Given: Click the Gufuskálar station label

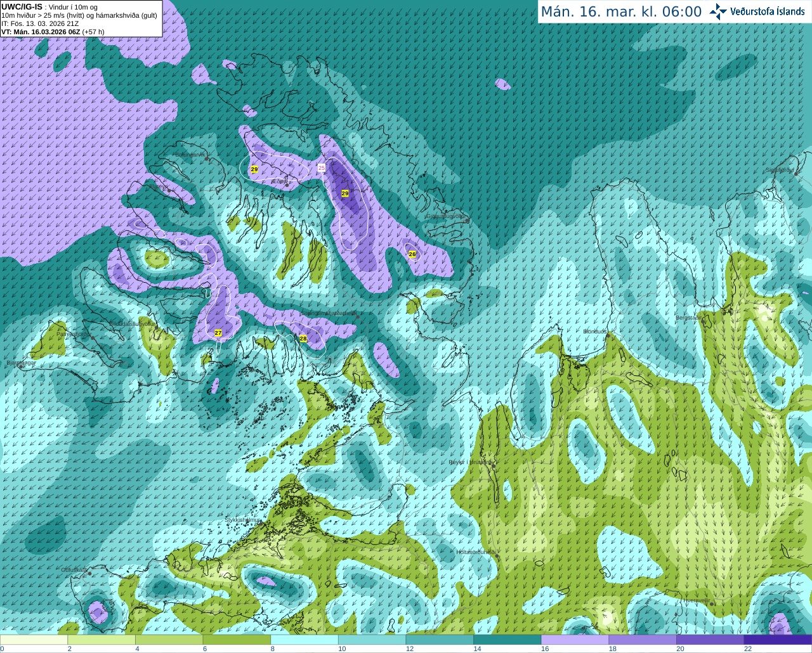Looking at the screenshot, I should [74, 570].
